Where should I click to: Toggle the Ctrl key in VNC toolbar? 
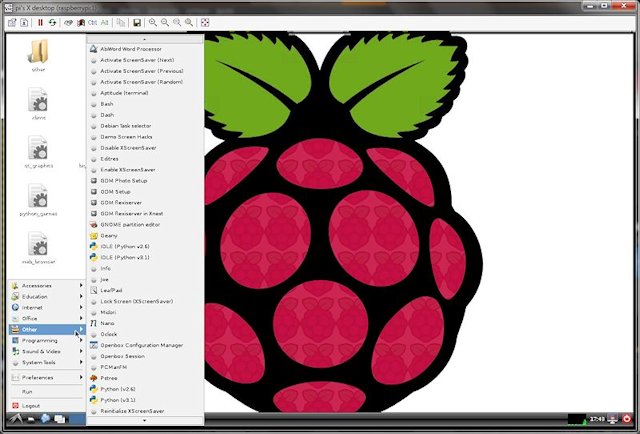click(x=93, y=23)
